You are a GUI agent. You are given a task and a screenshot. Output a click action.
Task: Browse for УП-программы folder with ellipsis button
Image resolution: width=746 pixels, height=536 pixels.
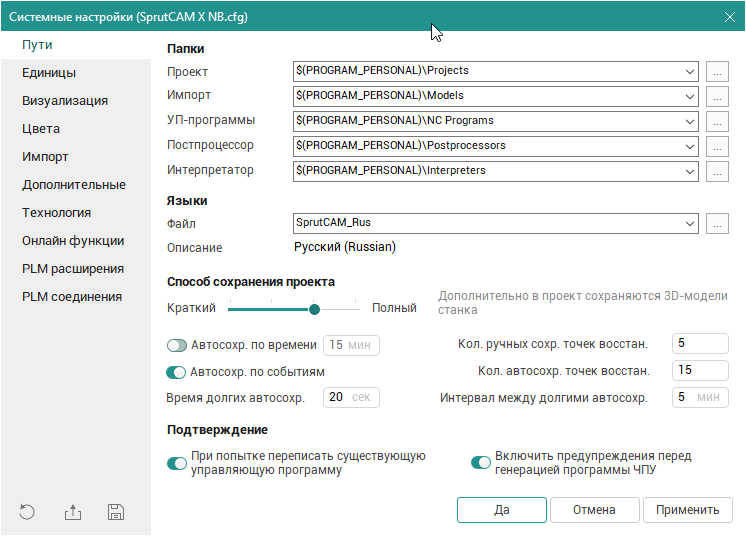point(717,121)
